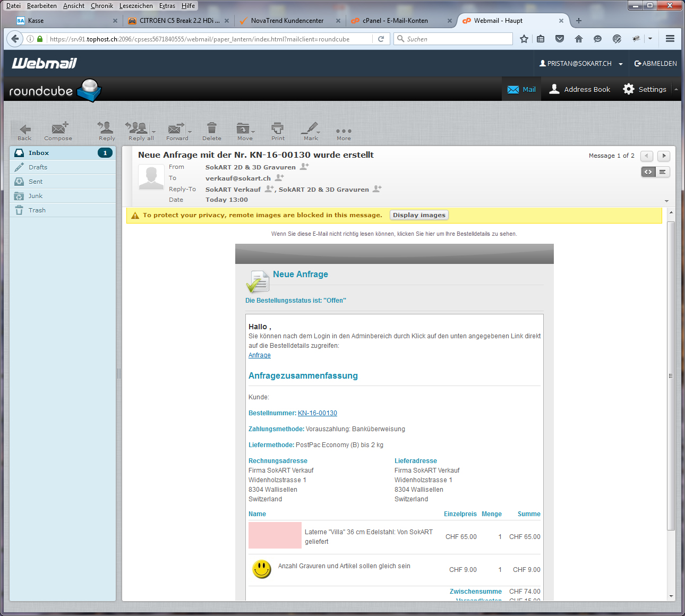
Task: Add SokART 2D & 3D Gravuren sender to contacts
Action: point(304,167)
